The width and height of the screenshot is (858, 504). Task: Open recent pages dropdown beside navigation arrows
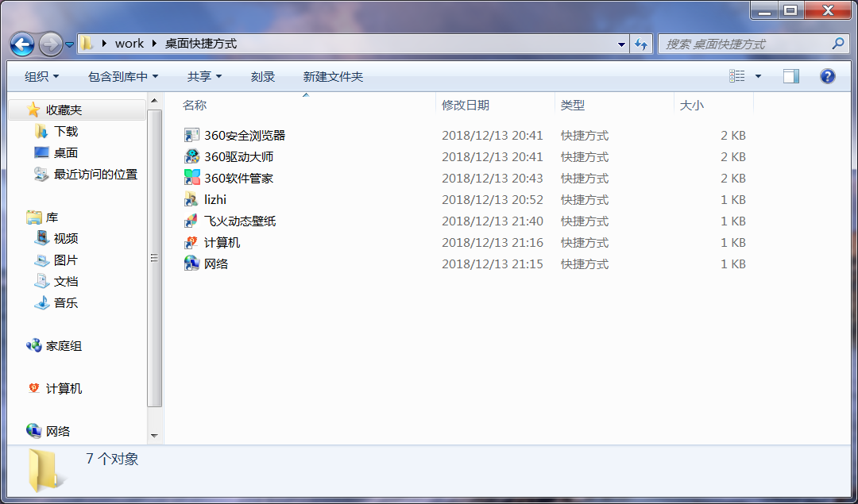[69, 44]
